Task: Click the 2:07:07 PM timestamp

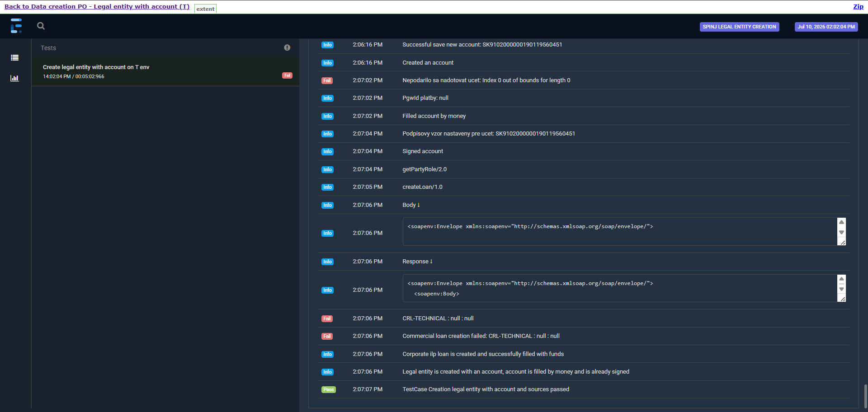Action: point(368,389)
